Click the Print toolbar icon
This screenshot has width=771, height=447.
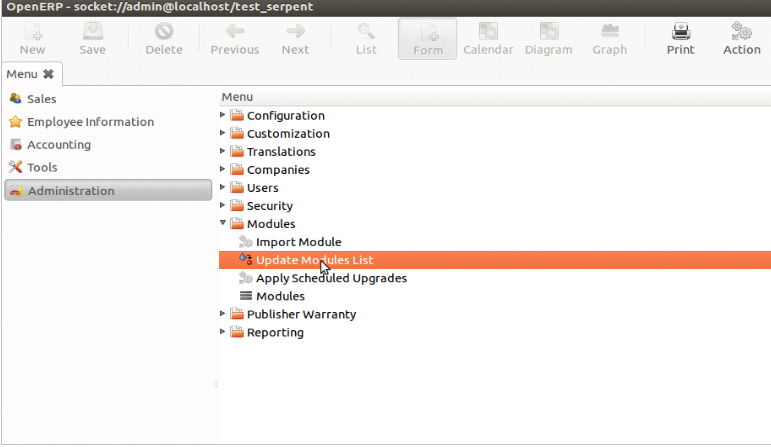tap(681, 30)
